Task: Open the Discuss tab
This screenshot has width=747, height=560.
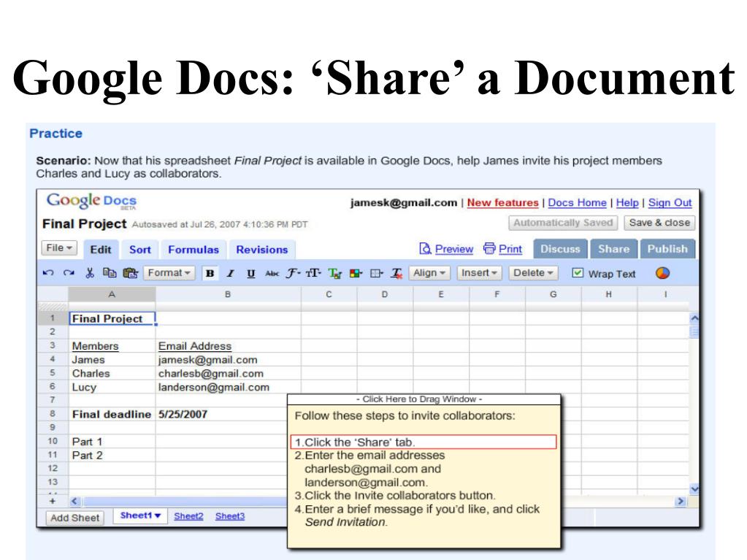Action: (x=560, y=249)
